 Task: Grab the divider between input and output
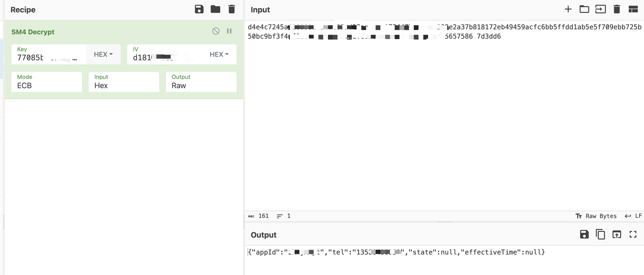pyautogui.click(x=445, y=222)
